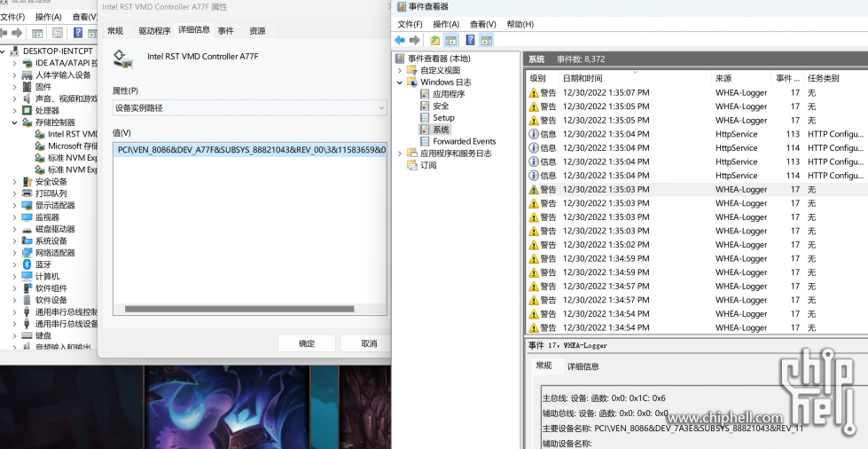Click the 事件查看器 (本地) root node icon
The image size is (868, 449).
[x=400, y=59]
